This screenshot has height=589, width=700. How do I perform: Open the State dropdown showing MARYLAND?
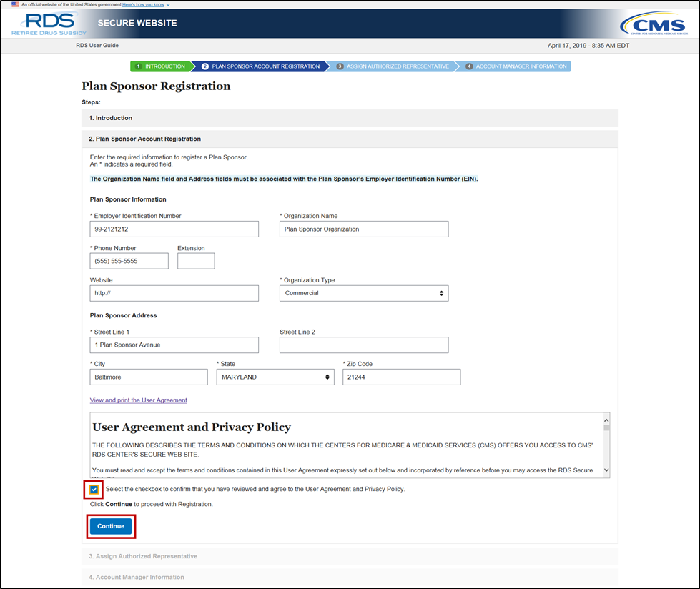click(275, 377)
